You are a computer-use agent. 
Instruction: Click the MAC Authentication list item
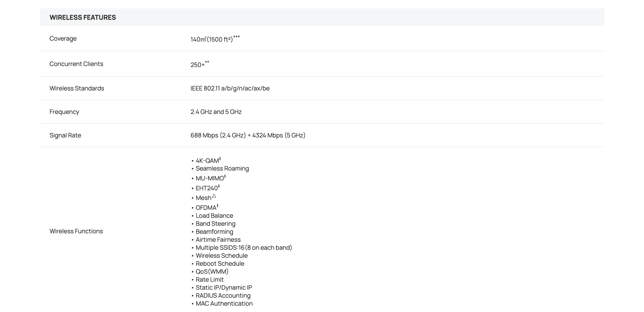(x=224, y=303)
